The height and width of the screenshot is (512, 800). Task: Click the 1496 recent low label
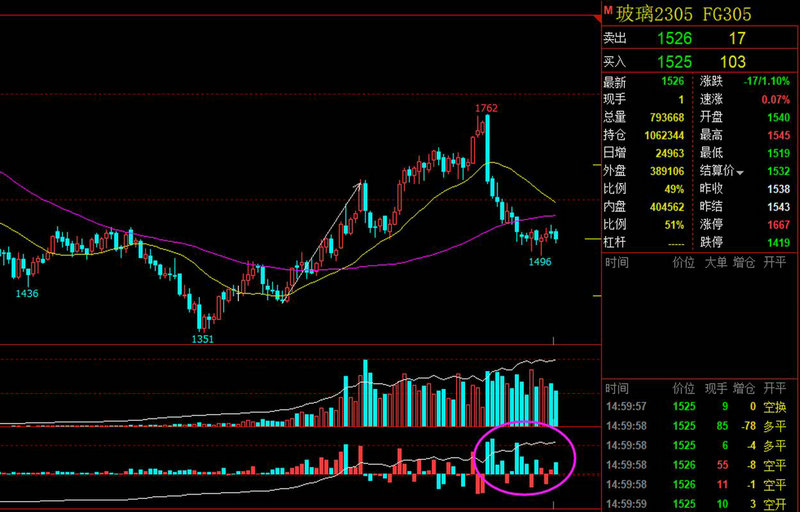tap(541, 261)
